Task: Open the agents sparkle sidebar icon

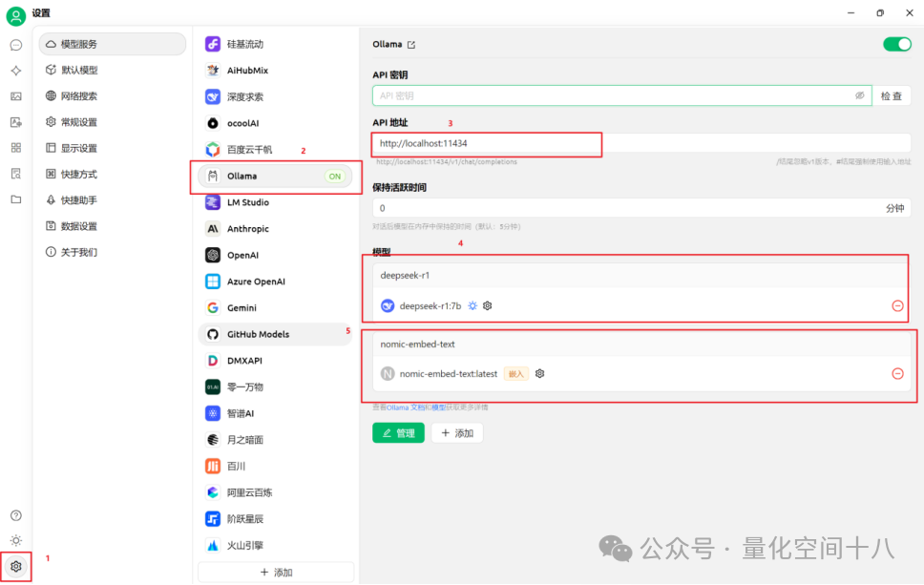Action: click(x=16, y=71)
